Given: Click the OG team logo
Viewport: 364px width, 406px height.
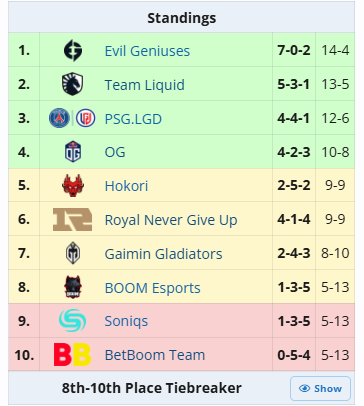Looking at the screenshot, I should [x=73, y=152].
